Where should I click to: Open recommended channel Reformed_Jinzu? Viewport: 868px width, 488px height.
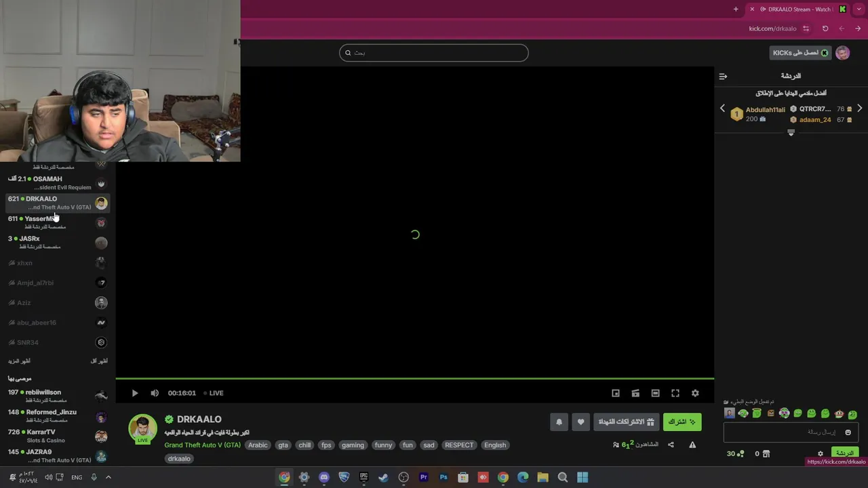coord(58,416)
